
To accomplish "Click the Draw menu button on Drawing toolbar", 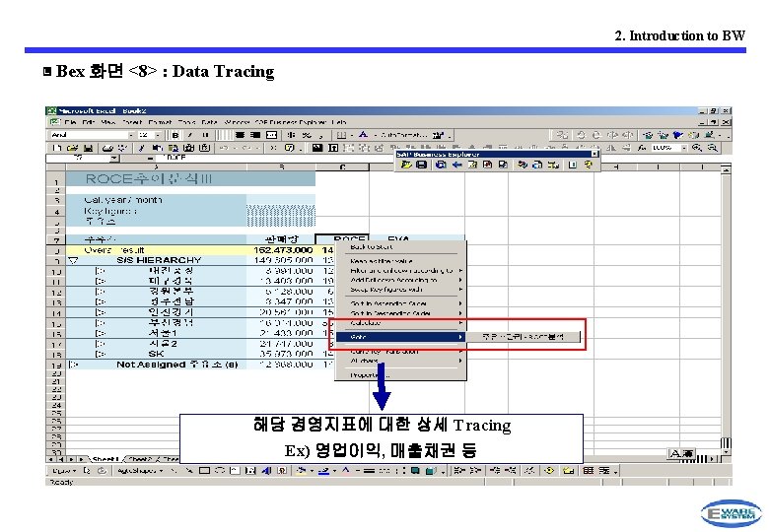I will pos(64,471).
